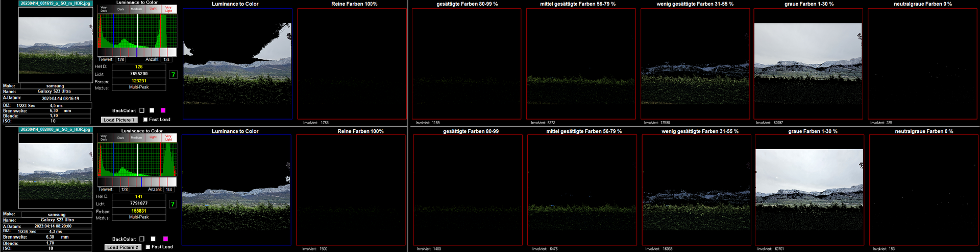Click the bottom Anzahl field showing 144
980x252 pixels.
pos(169,190)
